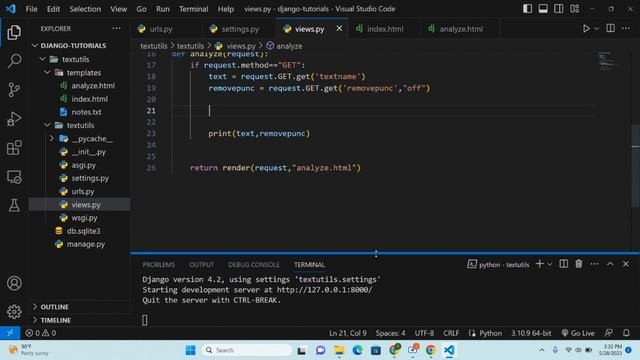640x360 pixels.
Task: Close the terminal panel
Action: pos(626,264)
